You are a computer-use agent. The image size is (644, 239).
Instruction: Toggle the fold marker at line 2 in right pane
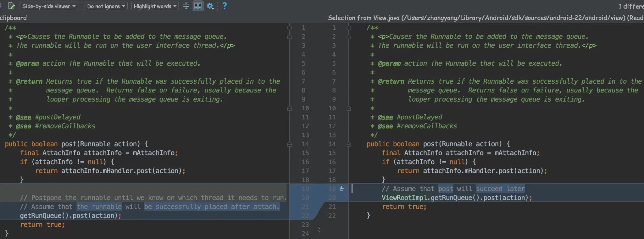pyautogui.click(x=349, y=36)
